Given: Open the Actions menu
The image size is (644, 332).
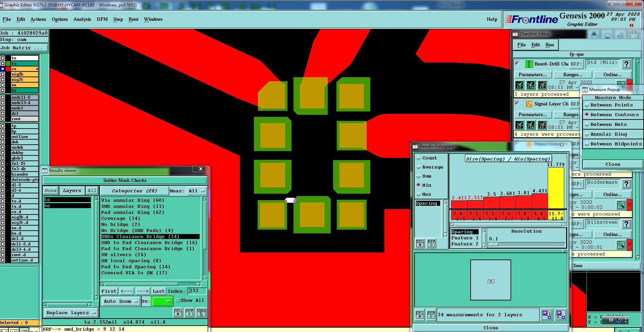Looking at the screenshot, I should [38, 19].
